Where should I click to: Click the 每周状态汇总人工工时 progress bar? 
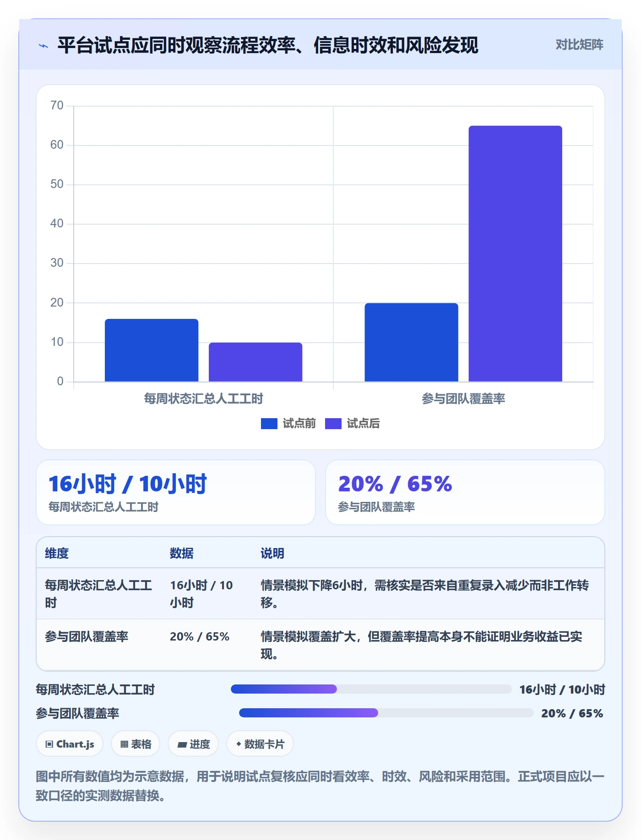(371, 689)
